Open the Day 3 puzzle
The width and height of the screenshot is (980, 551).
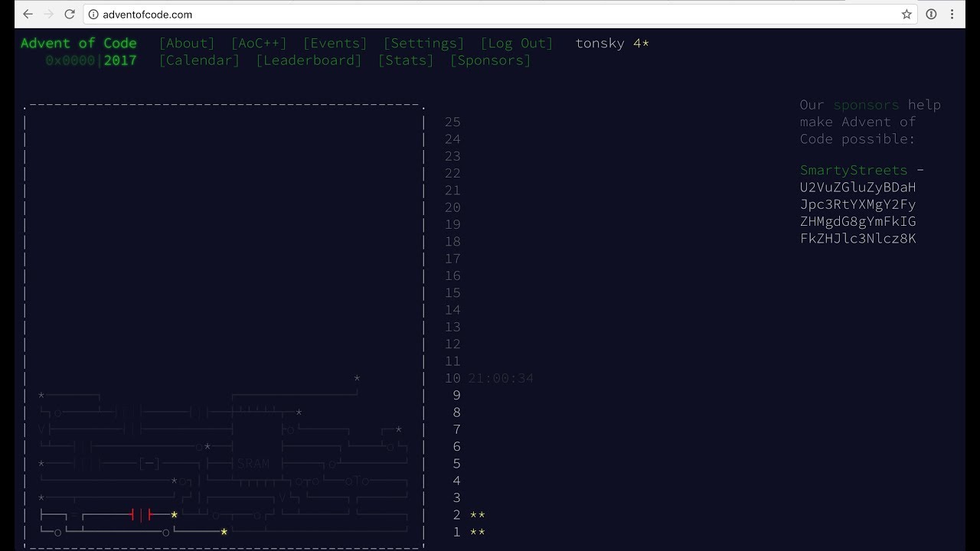[456, 498]
